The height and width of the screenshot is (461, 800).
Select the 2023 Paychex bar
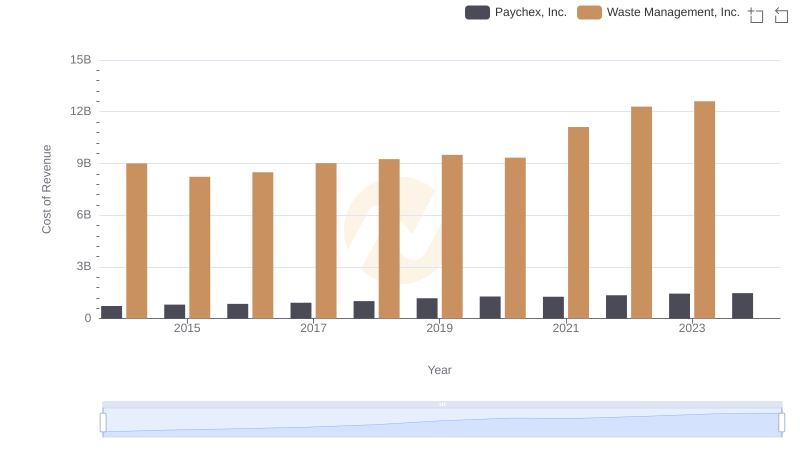[679, 306]
